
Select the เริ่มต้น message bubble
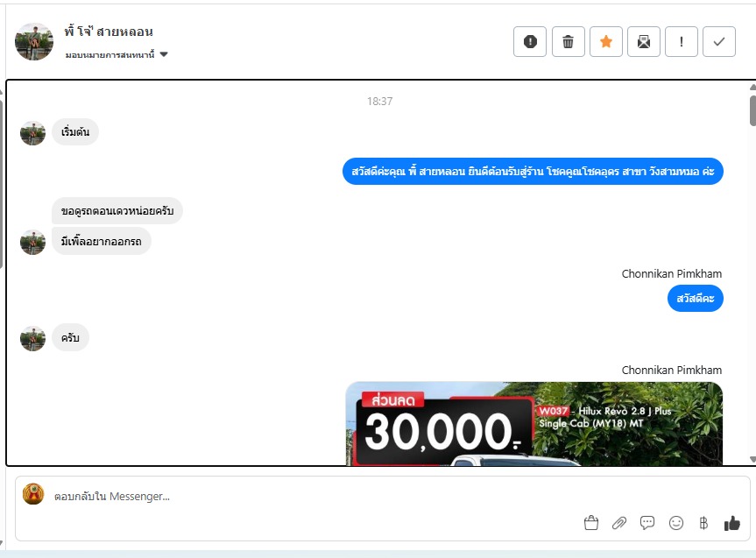click(75, 131)
